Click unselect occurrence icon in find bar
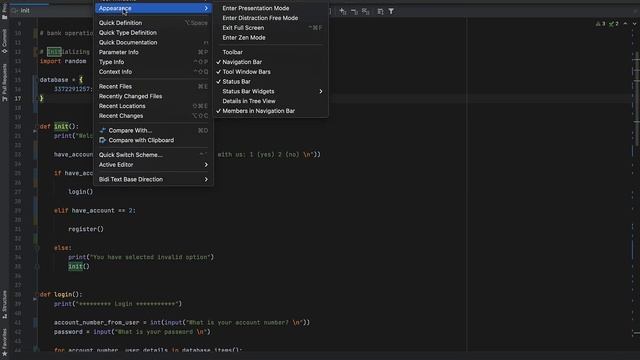 coord(354,11)
